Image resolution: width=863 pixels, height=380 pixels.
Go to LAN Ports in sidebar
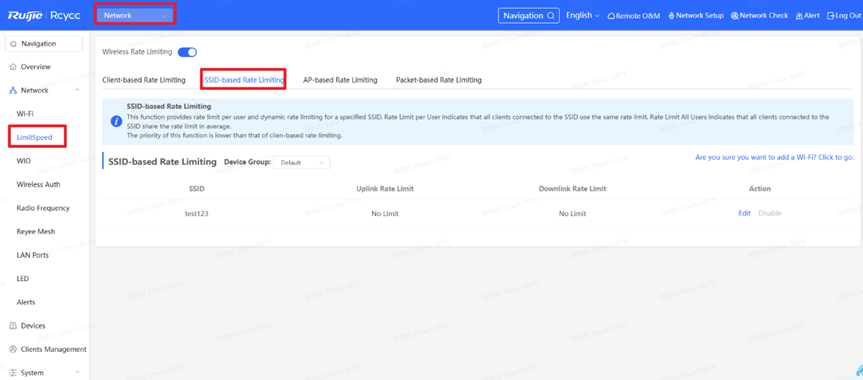point(32,255)
